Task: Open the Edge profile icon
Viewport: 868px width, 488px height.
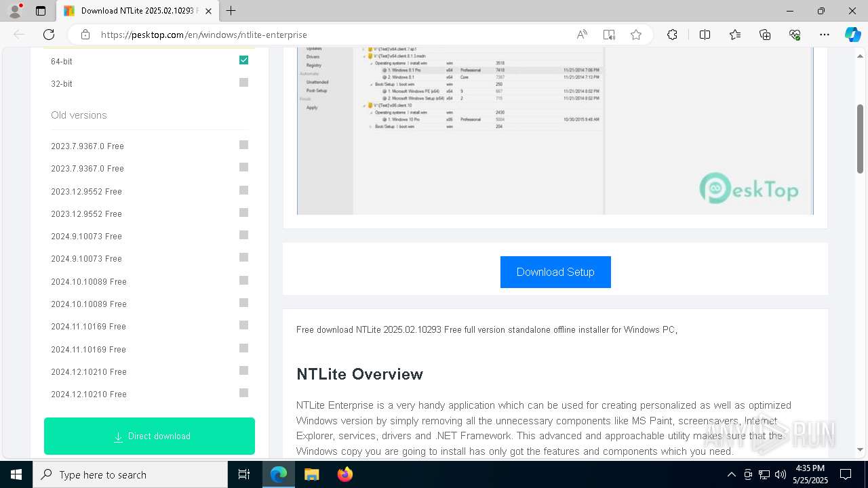Action: coord(15,11)
